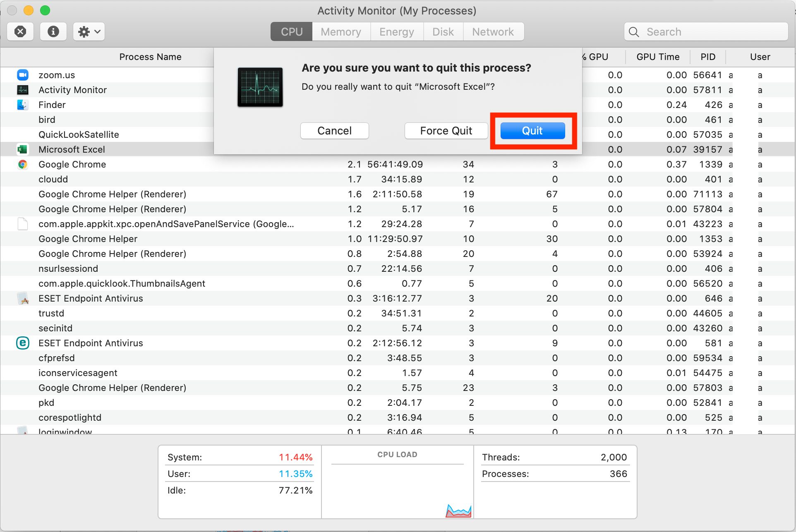Viewport: 796px width, 532px height.
Task: Select the Network tab
Action: click(493, 32)
